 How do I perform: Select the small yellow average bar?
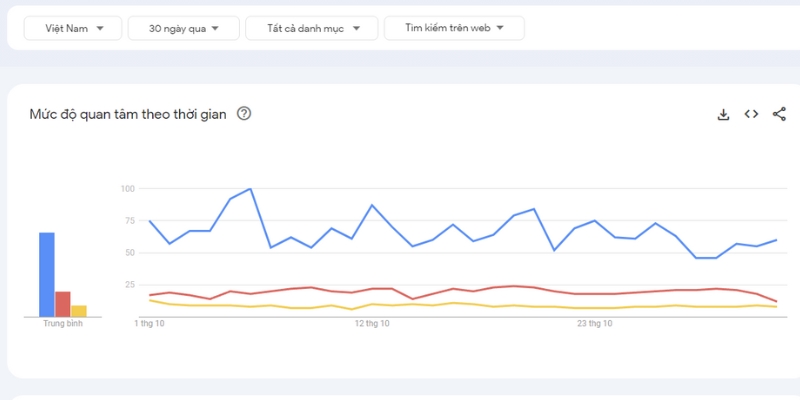tap(79, 310)
